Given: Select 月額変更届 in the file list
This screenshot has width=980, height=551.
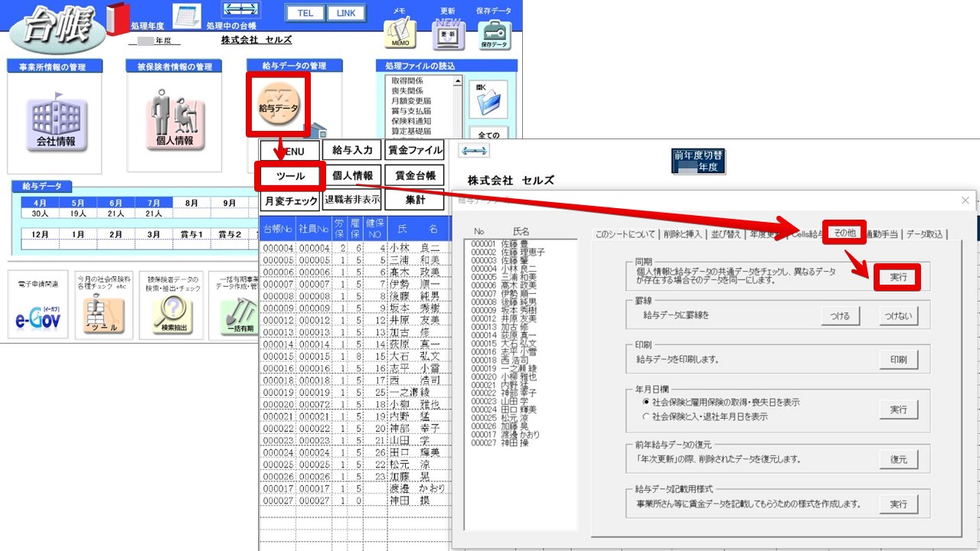Looking at the screenshot, I should (411, 100).
